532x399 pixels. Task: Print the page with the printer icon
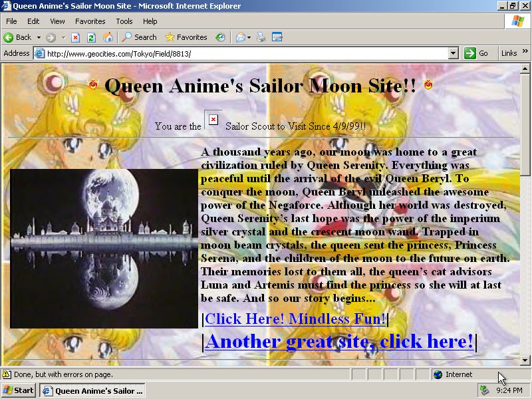(261, 37)
